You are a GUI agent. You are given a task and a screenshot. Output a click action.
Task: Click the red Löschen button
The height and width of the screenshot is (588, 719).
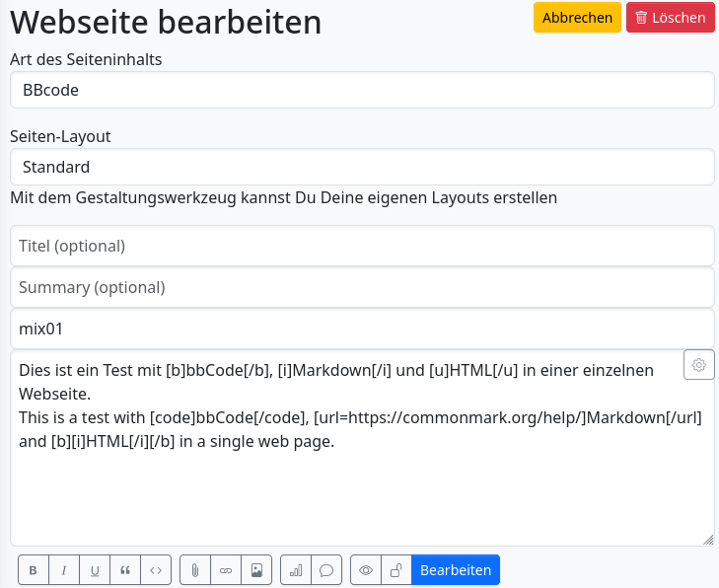coord(671,18)
